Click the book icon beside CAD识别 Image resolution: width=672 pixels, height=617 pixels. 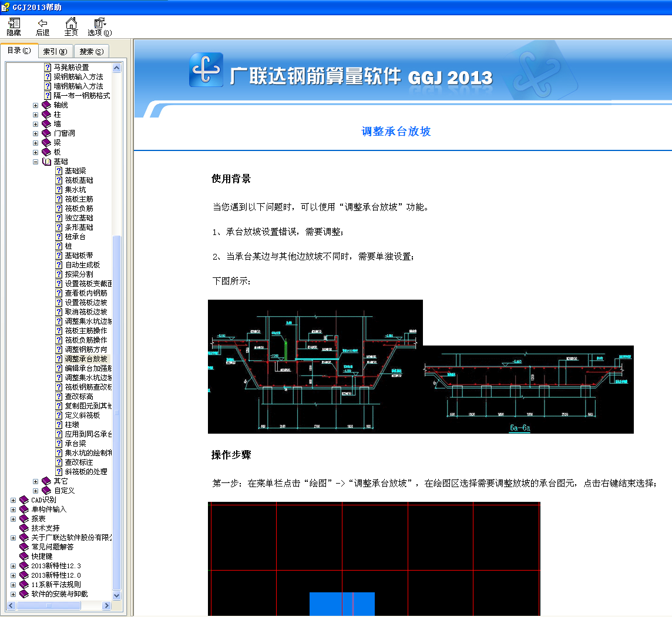click(x=25, y=500)
